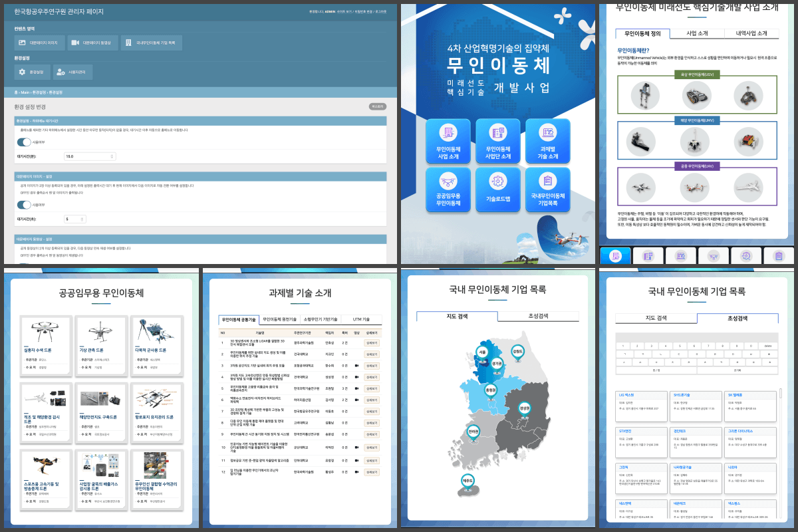Tap the 공공임무용 무인이동체 drone tile
798x532 pixels.
click(x=448, y=191)
